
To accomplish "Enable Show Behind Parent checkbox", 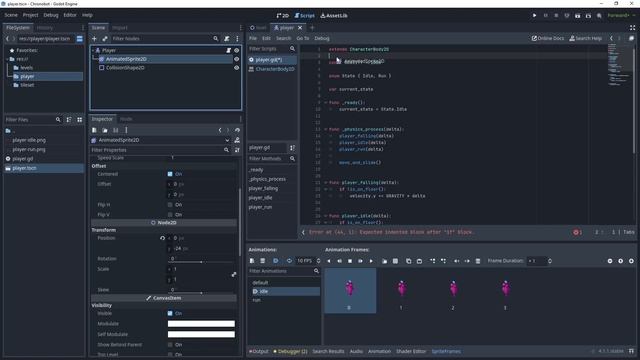I will point(170,345).
